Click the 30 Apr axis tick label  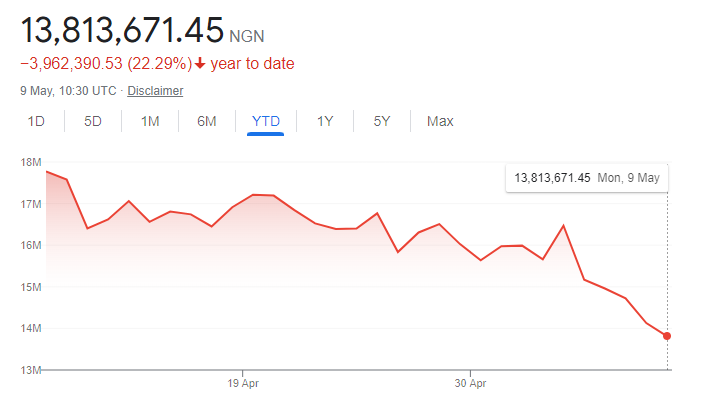(x=470, y=383)
